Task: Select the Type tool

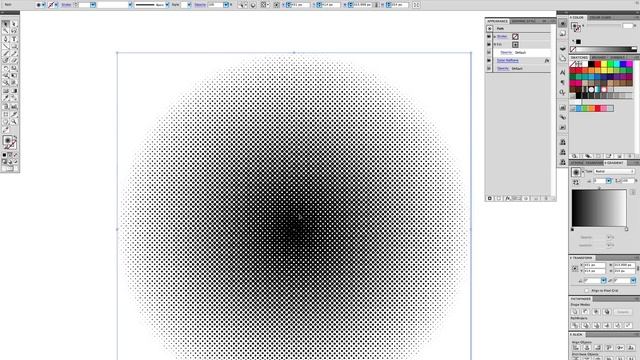Action: click(14, 39)
